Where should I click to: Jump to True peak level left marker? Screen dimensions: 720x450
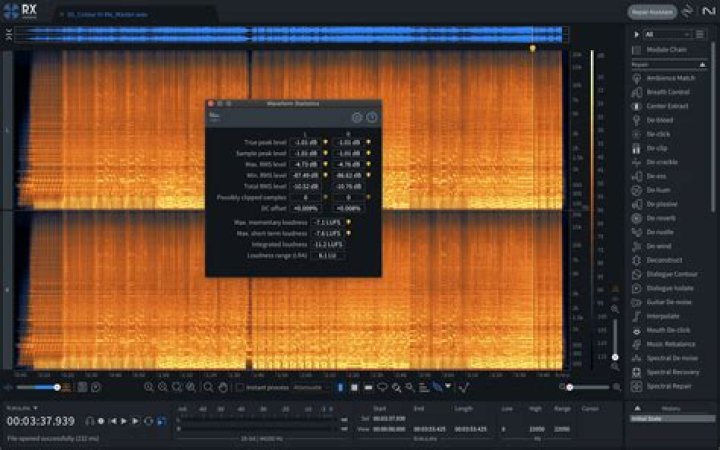(x=325, y=143)
